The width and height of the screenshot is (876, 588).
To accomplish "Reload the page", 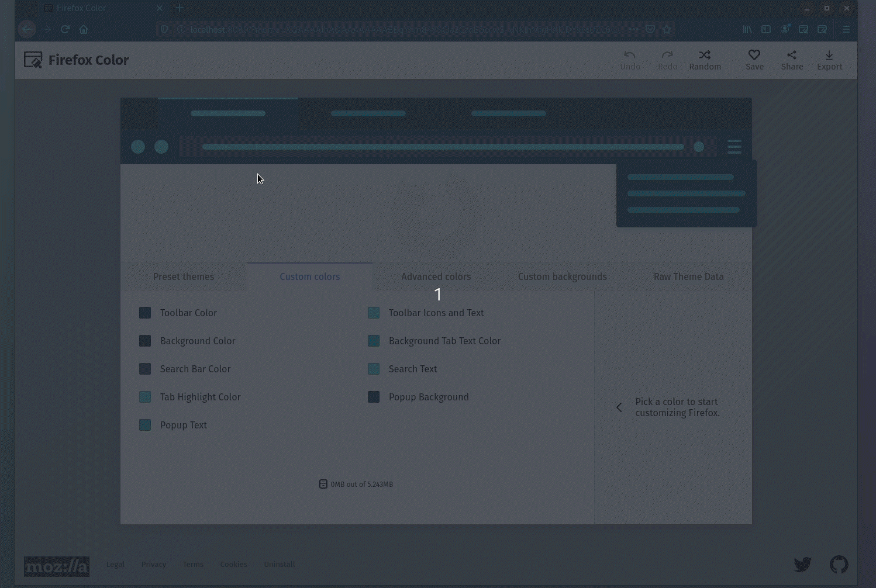I will 65,29.
